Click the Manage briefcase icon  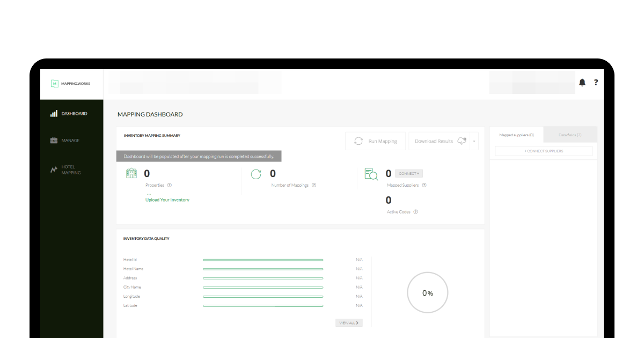tap(54, 141)
